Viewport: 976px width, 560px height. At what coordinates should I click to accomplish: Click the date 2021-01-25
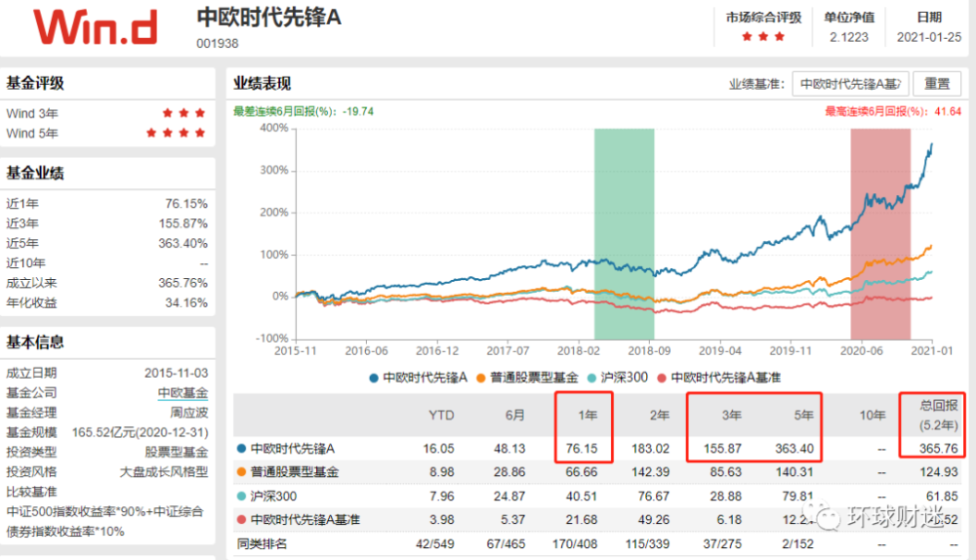click(929, 37)
